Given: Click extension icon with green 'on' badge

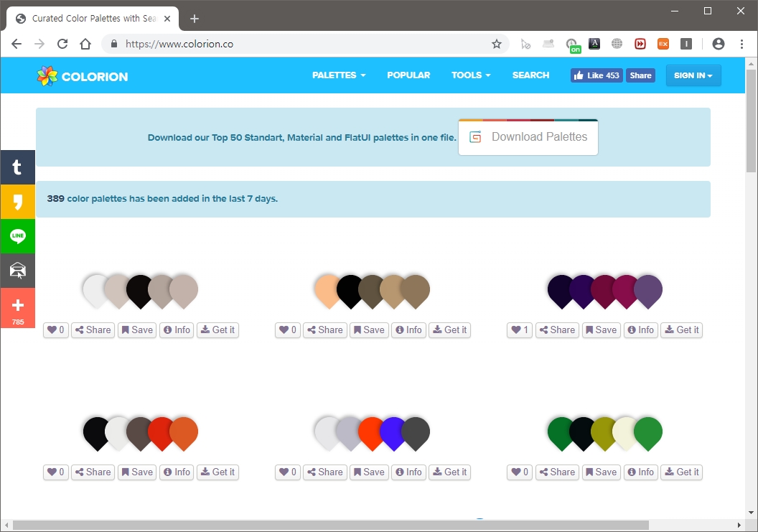Looking at the screenshot, I should 573,45.
